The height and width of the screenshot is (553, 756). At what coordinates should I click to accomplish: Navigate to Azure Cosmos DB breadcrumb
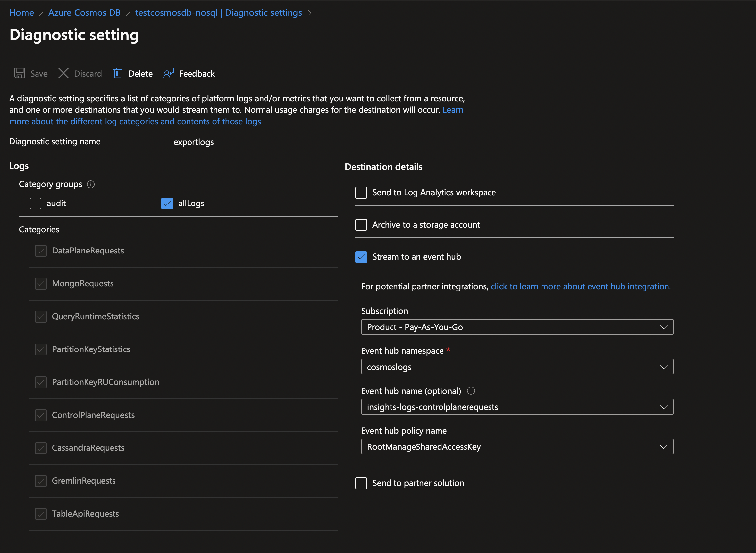coord(84,13)
